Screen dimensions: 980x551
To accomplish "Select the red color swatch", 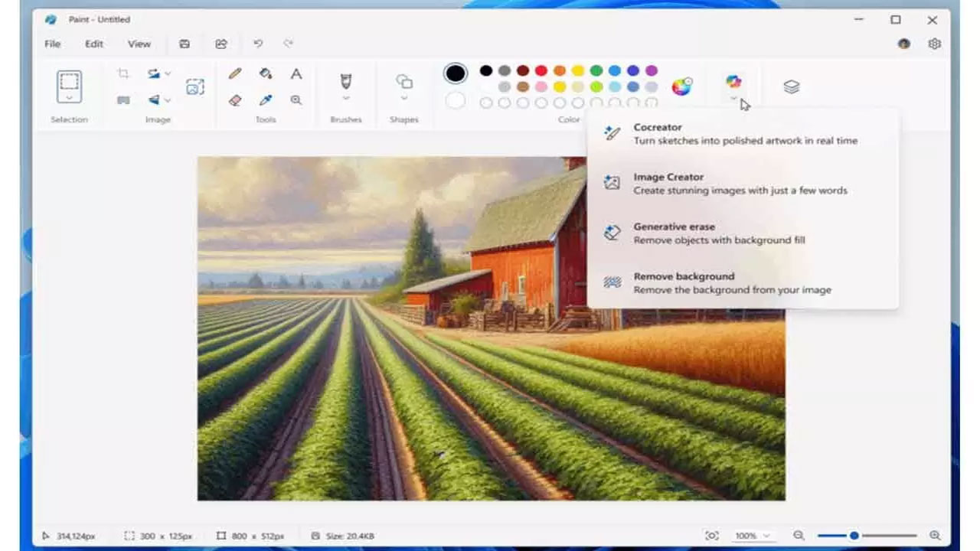I will click(x=542, y=71).
